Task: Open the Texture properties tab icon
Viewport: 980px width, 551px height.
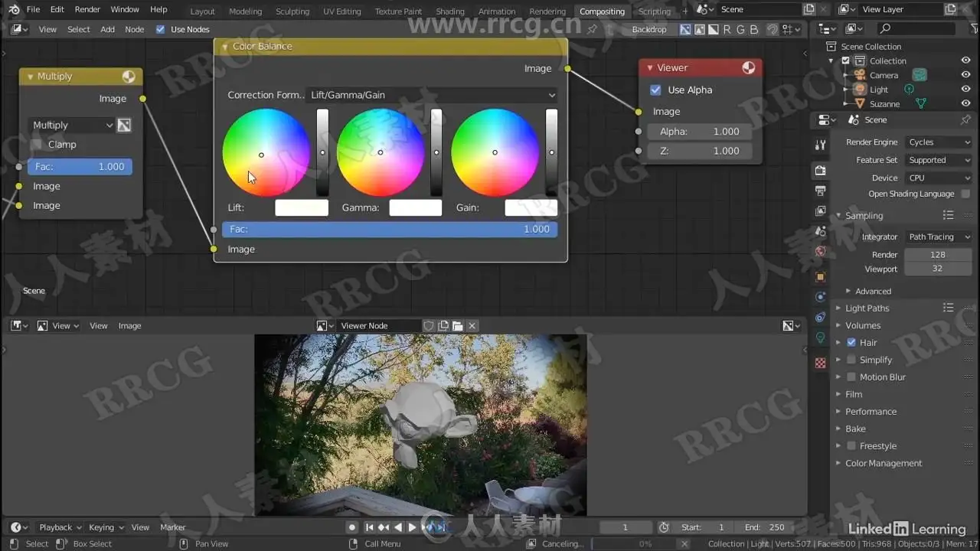Action: tap(820, 363)
